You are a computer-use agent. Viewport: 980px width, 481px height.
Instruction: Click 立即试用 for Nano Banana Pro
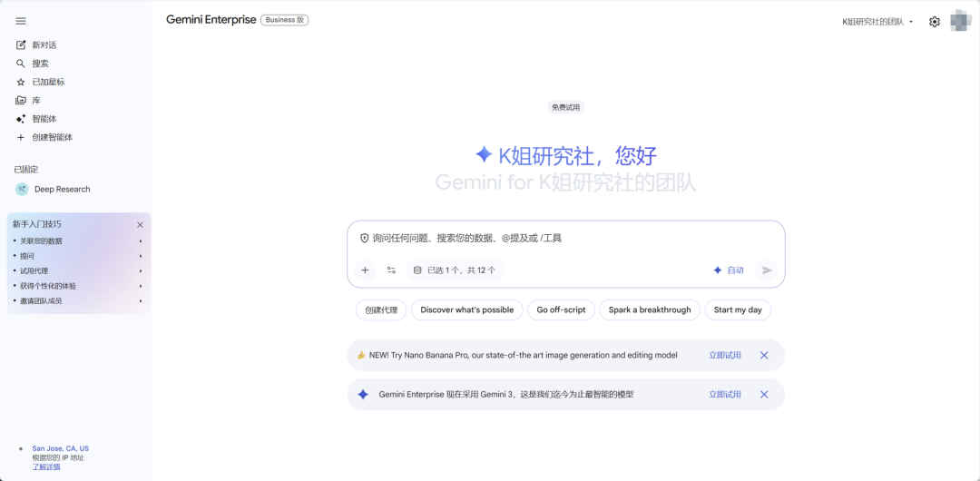click(x=725, y=355)
